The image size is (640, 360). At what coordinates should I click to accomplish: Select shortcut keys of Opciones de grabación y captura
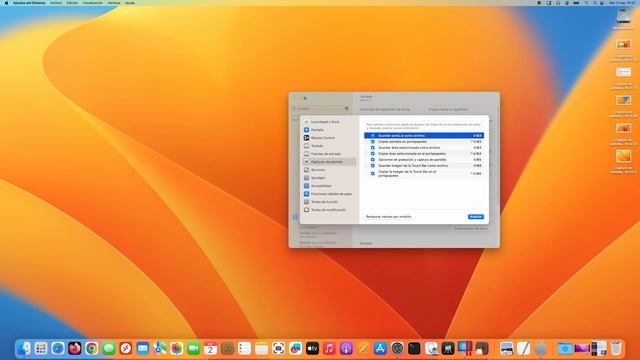point(478,160)
